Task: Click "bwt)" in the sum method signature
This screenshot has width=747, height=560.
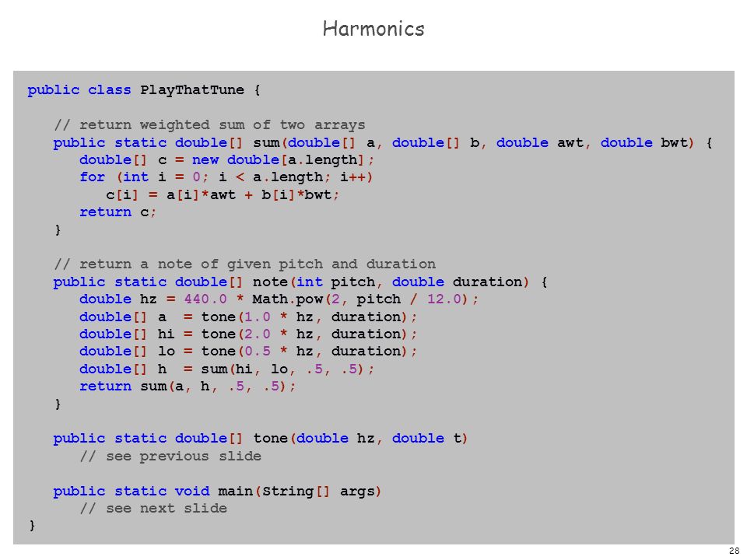Action: [x=678, y=143]
